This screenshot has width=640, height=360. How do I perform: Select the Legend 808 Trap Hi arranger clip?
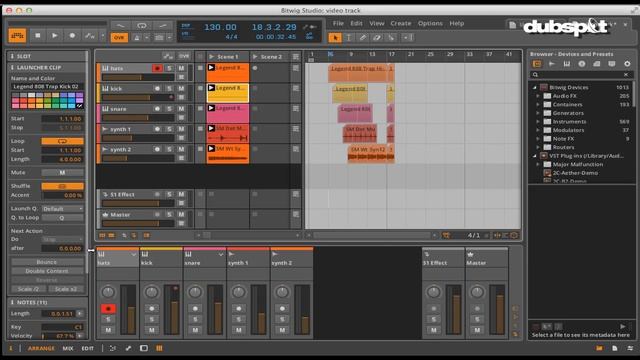click(x=358, y=73)
